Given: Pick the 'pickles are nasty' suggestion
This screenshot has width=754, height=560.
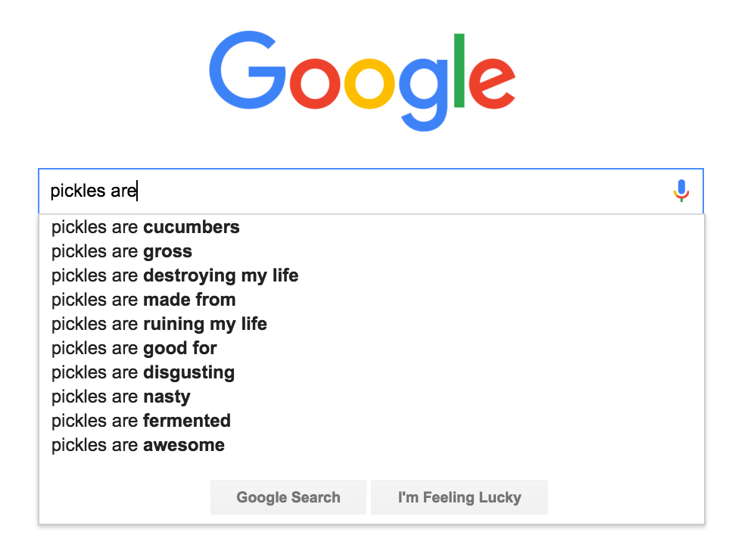Looking at the screenshot, I should click(121, 397).
